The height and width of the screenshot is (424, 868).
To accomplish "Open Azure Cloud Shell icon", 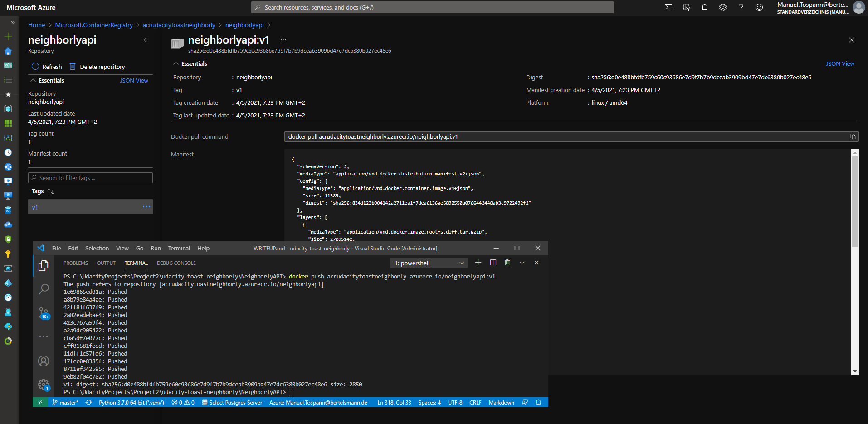I will pos(668,7).
